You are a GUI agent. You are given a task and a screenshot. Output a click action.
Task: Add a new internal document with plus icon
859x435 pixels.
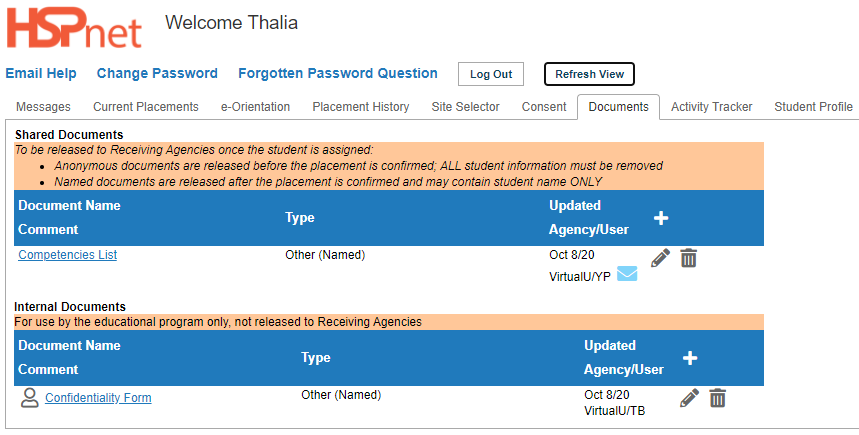[x=690, y=358]
